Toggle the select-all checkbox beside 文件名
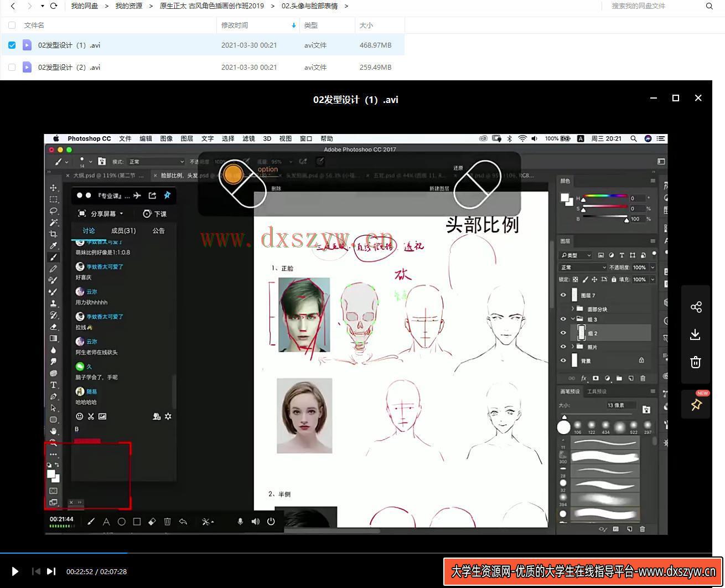This screenshot has height=588, width=725. 12,25
